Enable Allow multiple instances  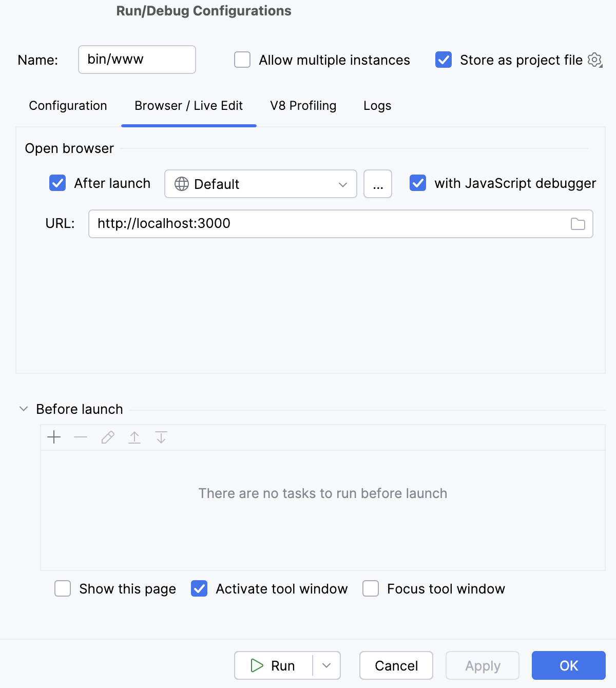pyautogui.click(x=241, y=60)
